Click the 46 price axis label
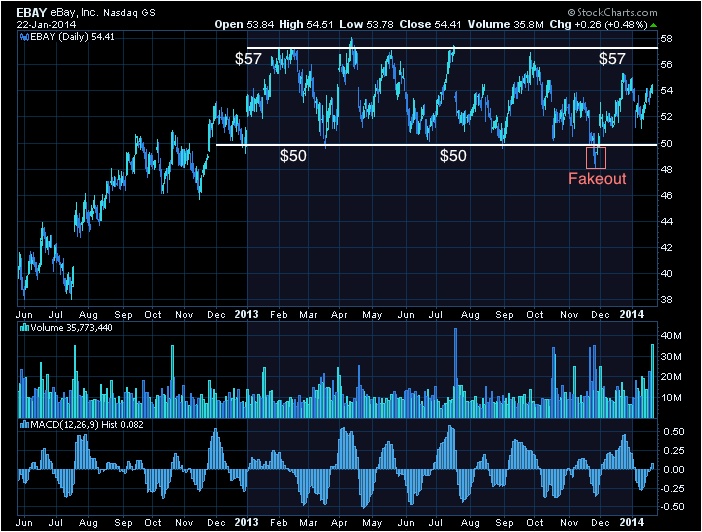Viewport: 702px width, 532px height. (x=667, y=196)
